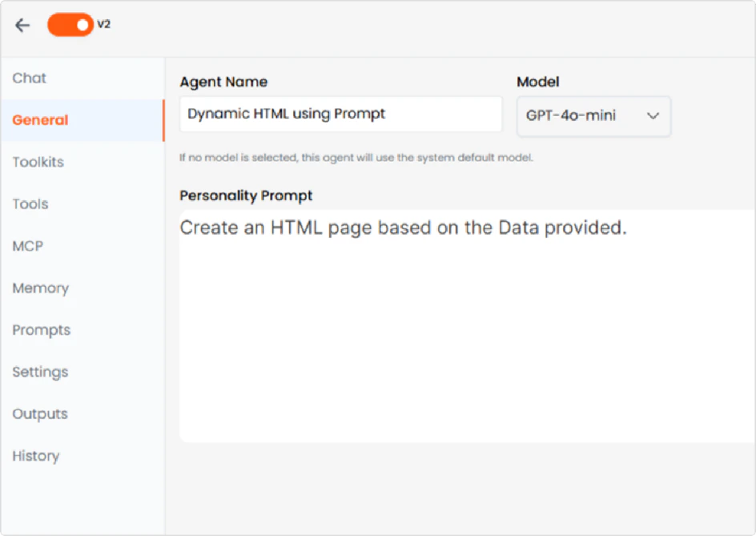Open the Chat section
This screenshot has height=536, width=756.
29,78
